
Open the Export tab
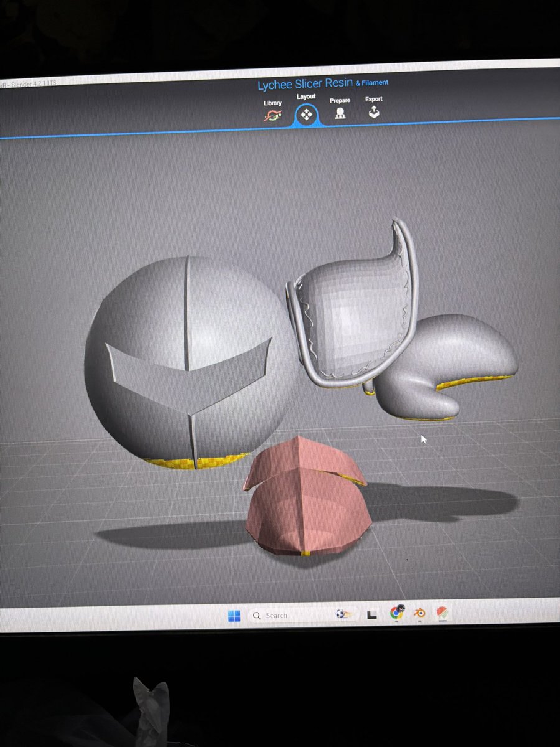373,107
